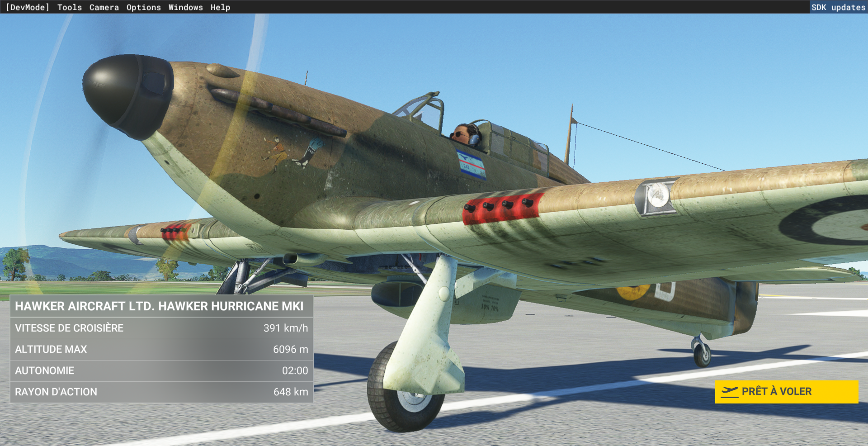Click the AUTONOMIE label
The height and width of the screenshot is (446, 868).
44,370
